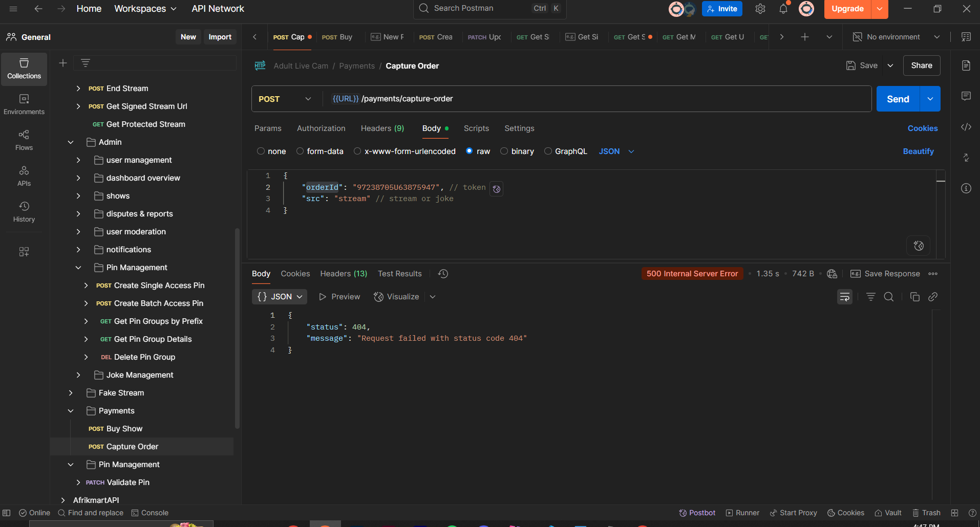Open the Flows sidebar panel
Image resolution: width=980 pixels, height=527 pixels.
[x=24, y=141]
